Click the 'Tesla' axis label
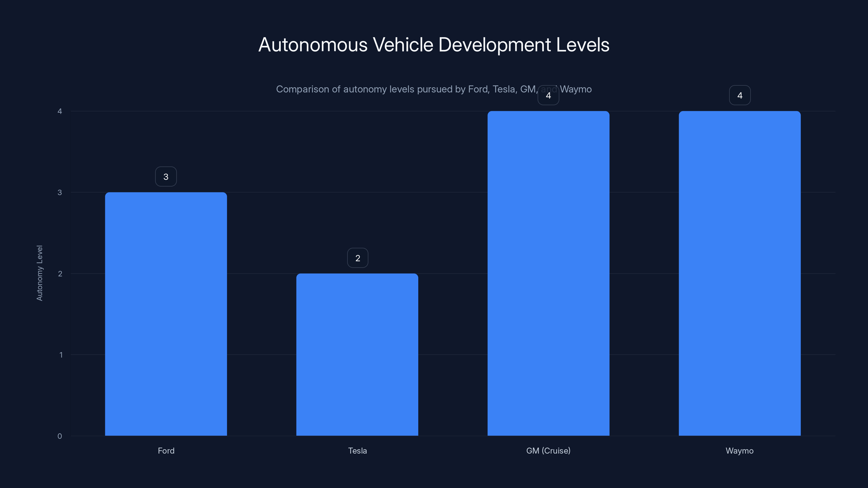This screenshot has height=488, width=868. [357, 451]
